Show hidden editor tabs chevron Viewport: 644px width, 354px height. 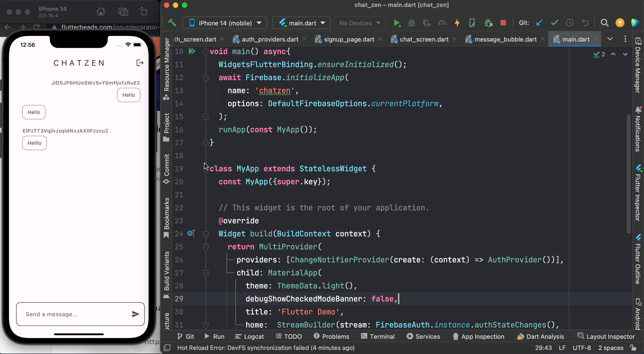click(610, 39)
